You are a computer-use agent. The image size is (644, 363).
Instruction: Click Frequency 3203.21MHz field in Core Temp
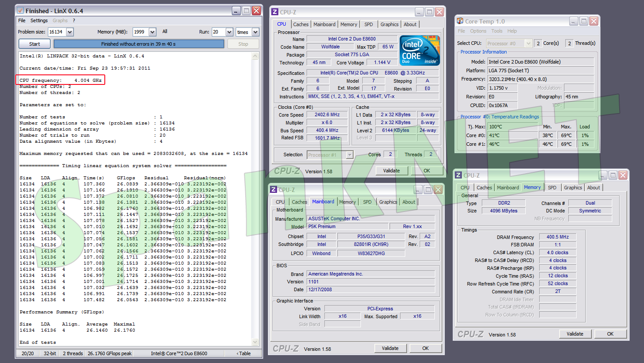point(541,79)
